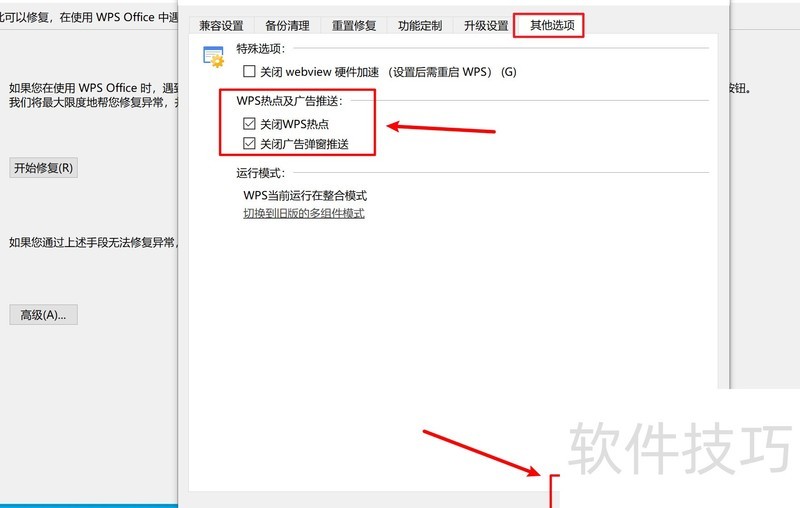Select the 其他选项 tab
This screenshot has height=508, width=800.
click(x=553, y=25)
